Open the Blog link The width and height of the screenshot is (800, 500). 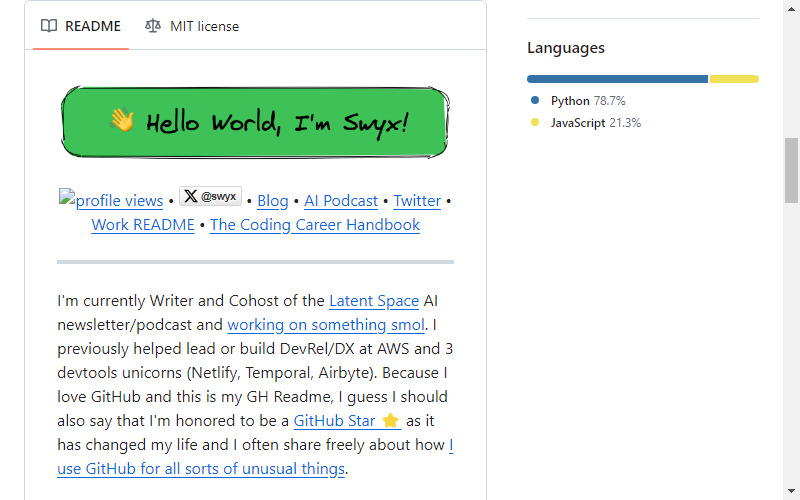tap(272, 201)
